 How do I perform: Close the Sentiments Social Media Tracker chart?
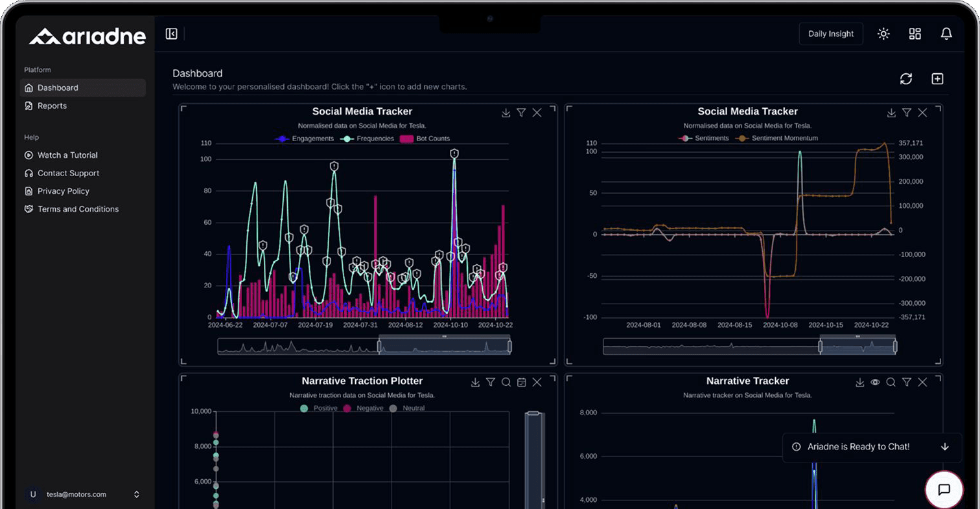(x=922, y=113)
